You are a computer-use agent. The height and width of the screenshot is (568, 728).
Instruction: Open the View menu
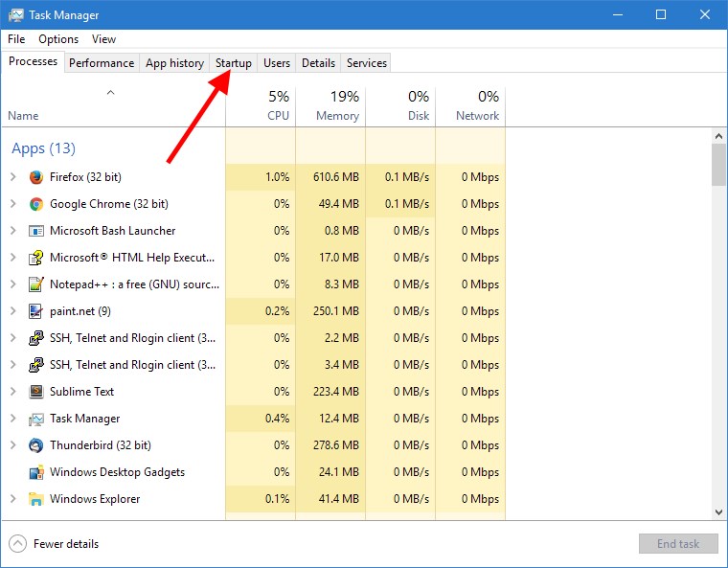coord(103,39)
